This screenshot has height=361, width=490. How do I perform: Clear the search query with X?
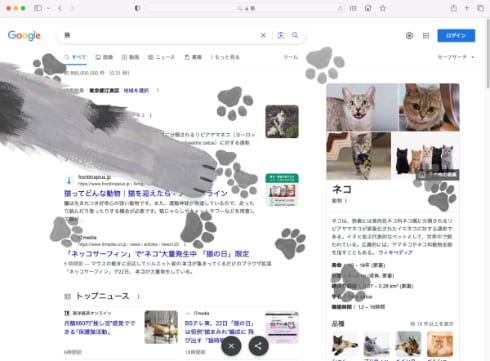[263, 35]
